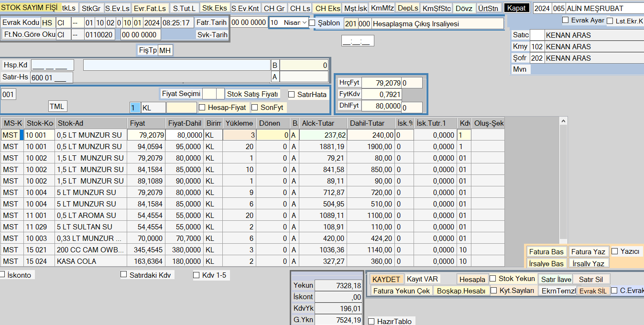644x325 pixels.
Task: Click the Ft.No.Göre Oku button
Action: [29, 34]
